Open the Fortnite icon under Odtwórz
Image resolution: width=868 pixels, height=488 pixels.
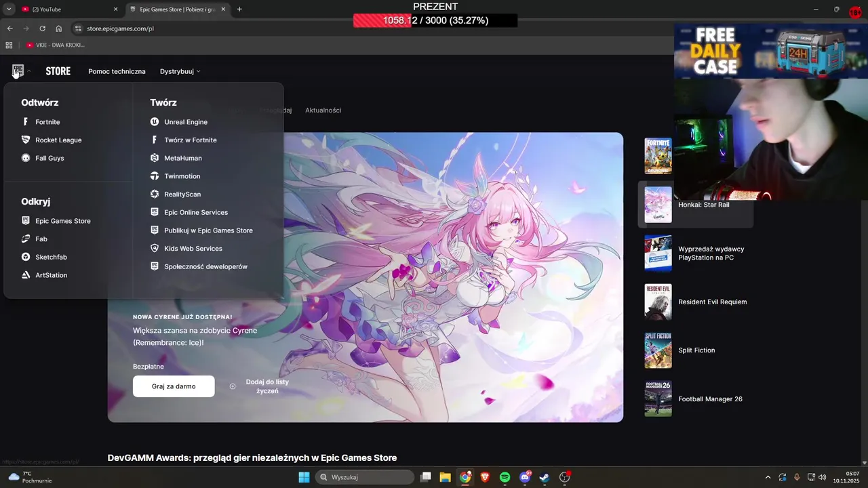(26, 122)
